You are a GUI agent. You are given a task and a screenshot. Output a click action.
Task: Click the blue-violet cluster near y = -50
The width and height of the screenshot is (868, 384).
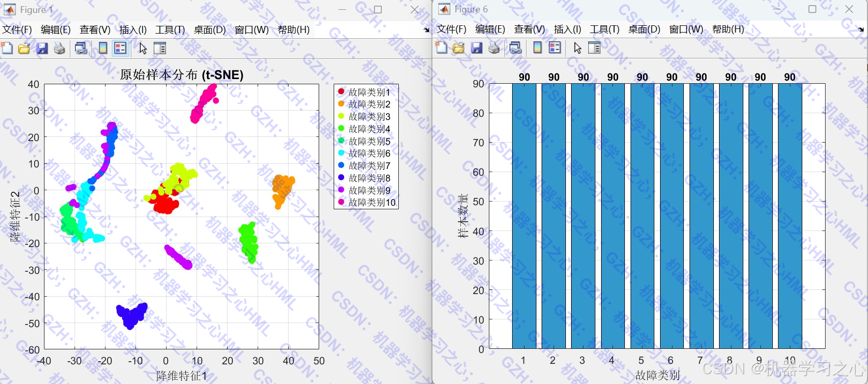click(x=131, y=315)
